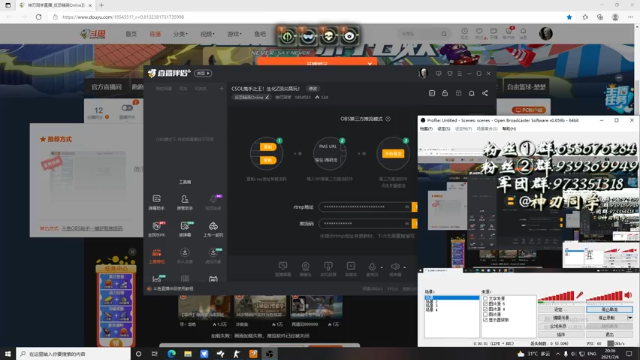Image resolution: width=640 pixels, height=360 pixels.
Task: Click the rtmp address field
Action: [x=365, y=207]
